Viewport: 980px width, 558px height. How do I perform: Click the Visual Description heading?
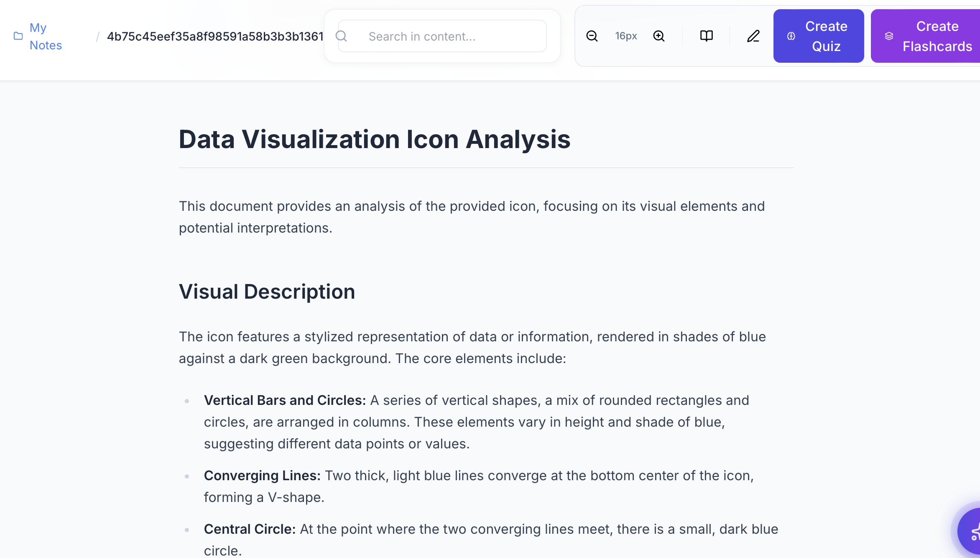(267, 292)
